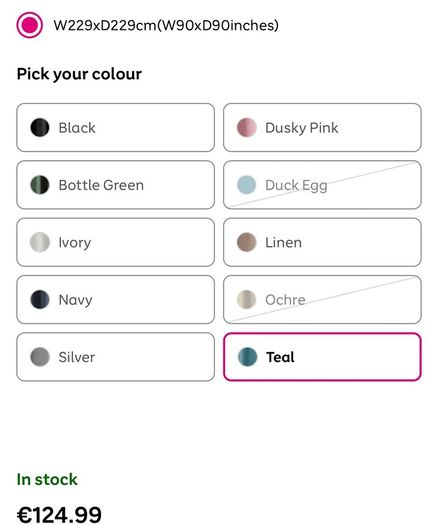Click the pale blue duck egg swatch
Screen dimensions: 438x525
point(247,185)
